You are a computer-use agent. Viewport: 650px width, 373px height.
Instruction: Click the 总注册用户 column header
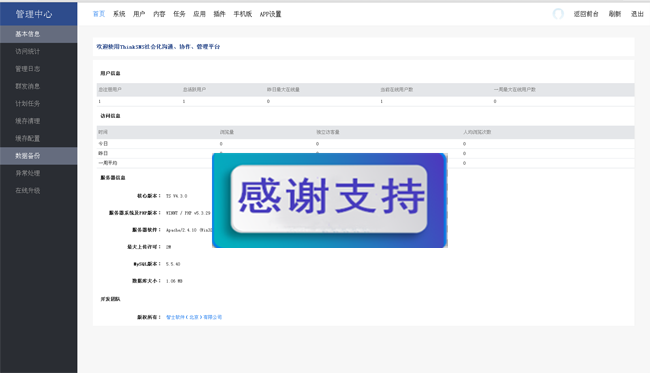pyautogui.click(x=110, y=90)
